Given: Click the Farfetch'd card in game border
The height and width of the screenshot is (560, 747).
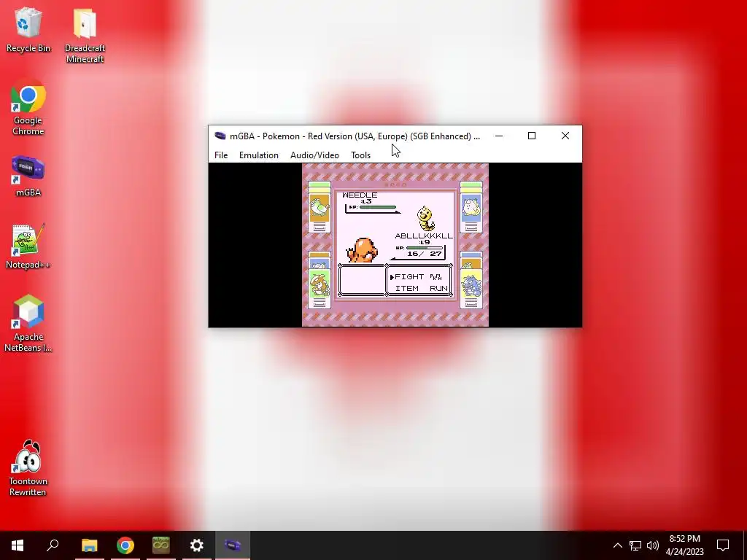Looking at the screenshot, I should [x=320, y=207].
